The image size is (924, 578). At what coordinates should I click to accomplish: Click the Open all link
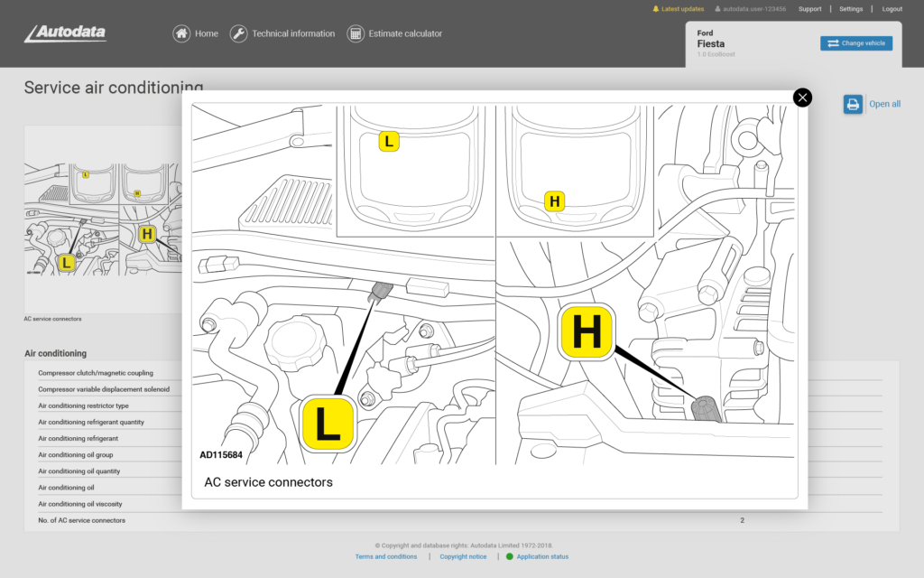click(x=884, y=104)
